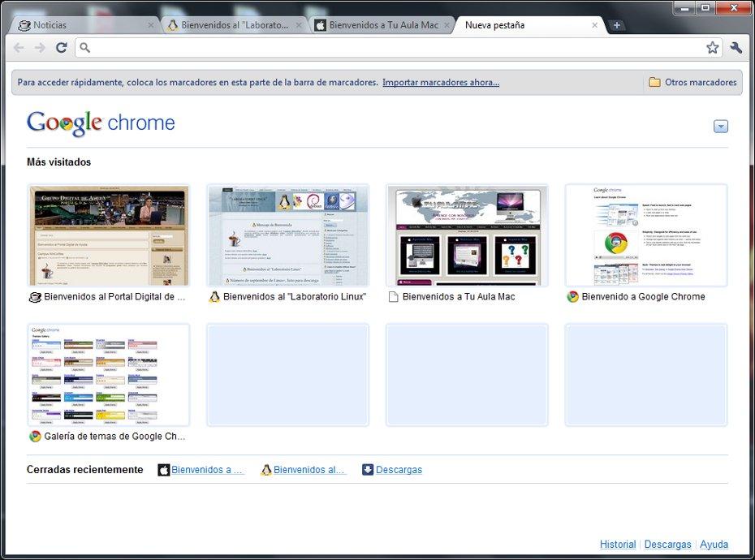Open the bottom-right Descargas link
755x560 pixels.
click(x=668, y=544)
